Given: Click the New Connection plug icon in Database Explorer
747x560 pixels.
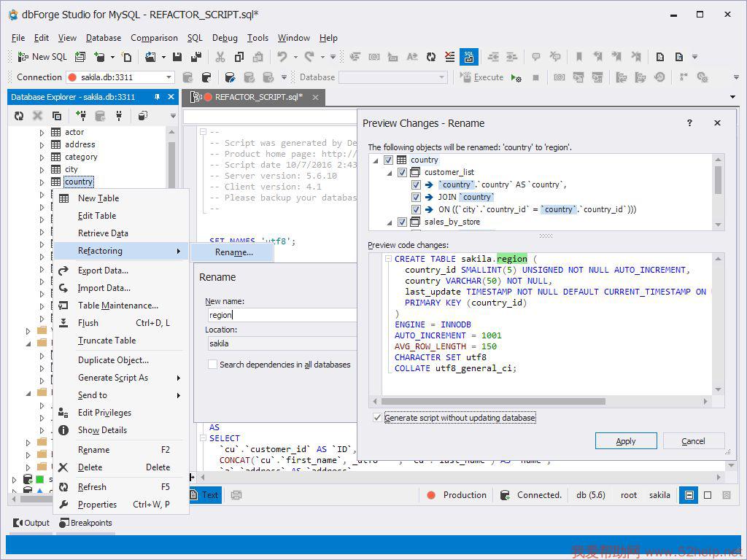Looking at the screenshot, I should coord(80,115).
